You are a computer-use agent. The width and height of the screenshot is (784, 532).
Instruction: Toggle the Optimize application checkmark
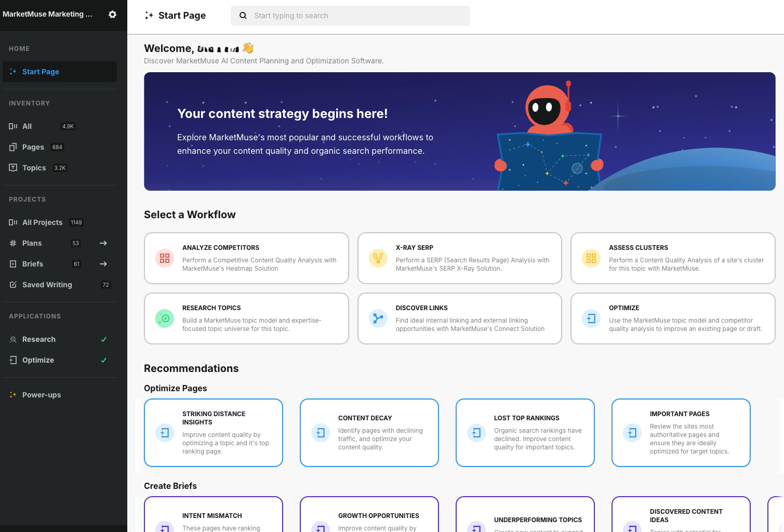click(x=103, y=360)
